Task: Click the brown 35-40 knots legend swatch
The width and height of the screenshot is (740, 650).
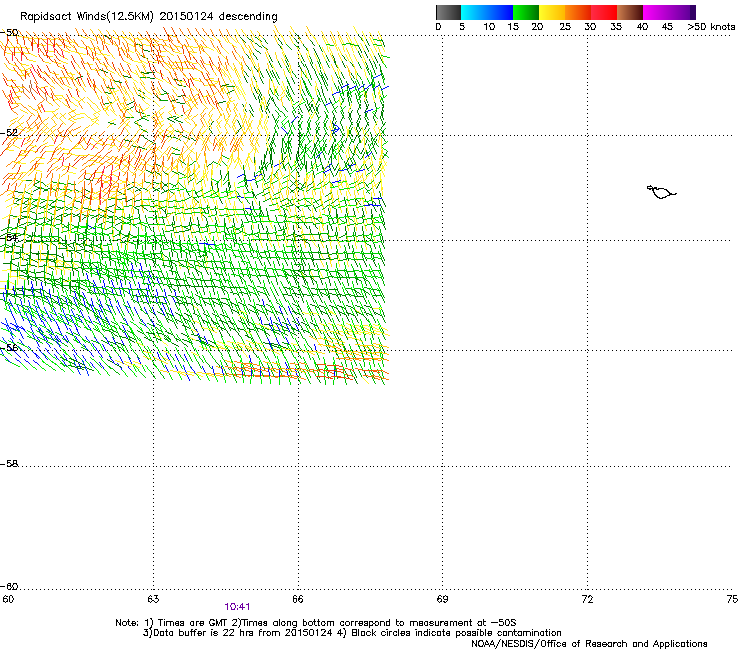Action: (x=630, y=12)
